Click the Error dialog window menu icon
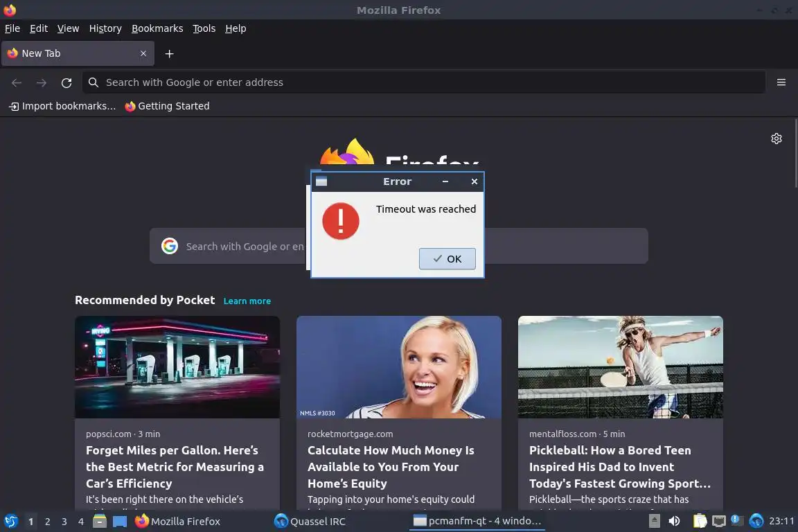 click(321, 181)
